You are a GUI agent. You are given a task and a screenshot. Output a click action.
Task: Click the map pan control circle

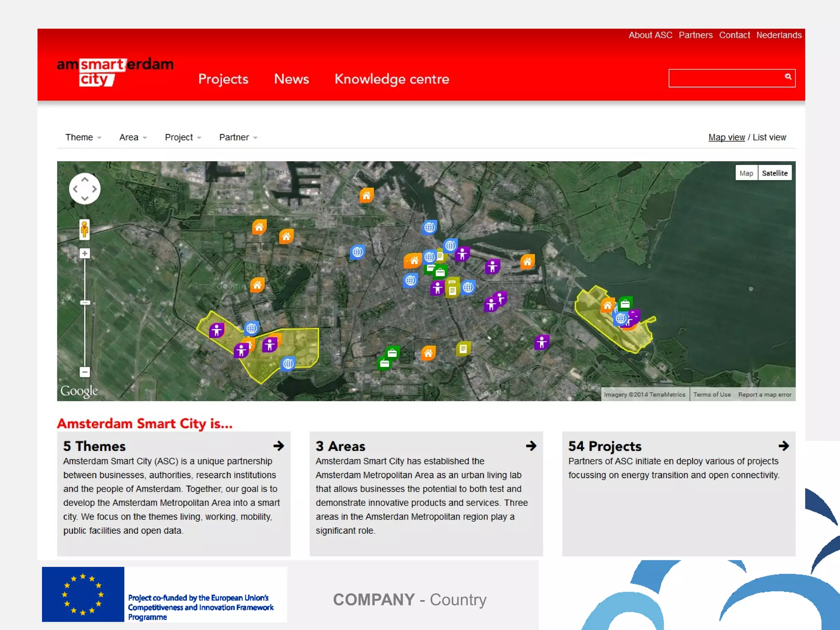pos(85,189)
